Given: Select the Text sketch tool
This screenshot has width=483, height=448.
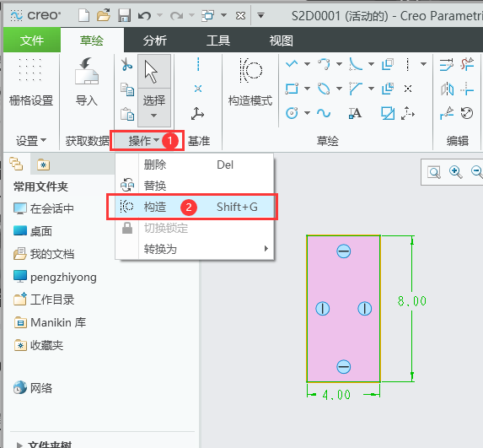Looking at the screenshot, I should tap(355, 113).
